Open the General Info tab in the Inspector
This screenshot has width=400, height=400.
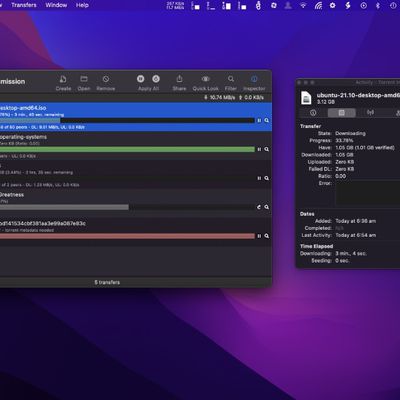313,113
